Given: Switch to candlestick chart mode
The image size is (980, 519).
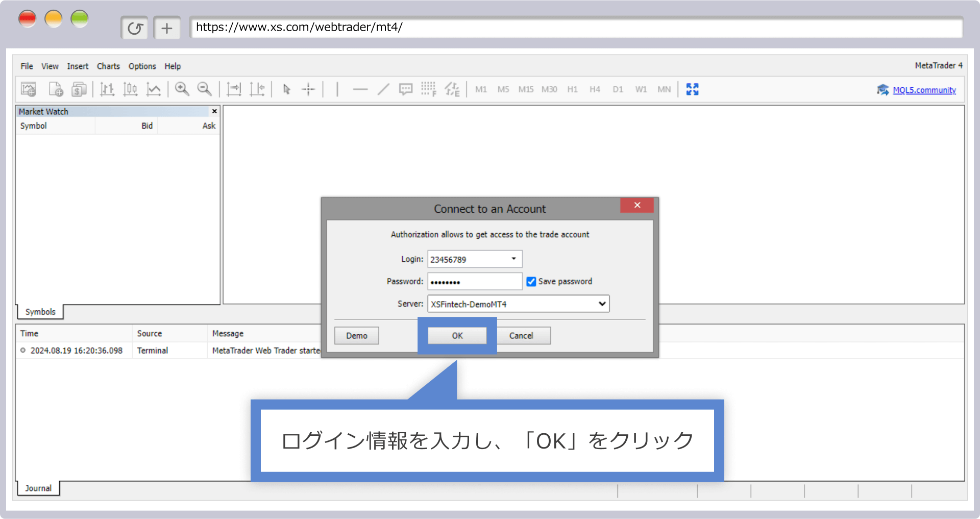Looking at the screenshot, I should pyautogui.click(x=130, y=89).
